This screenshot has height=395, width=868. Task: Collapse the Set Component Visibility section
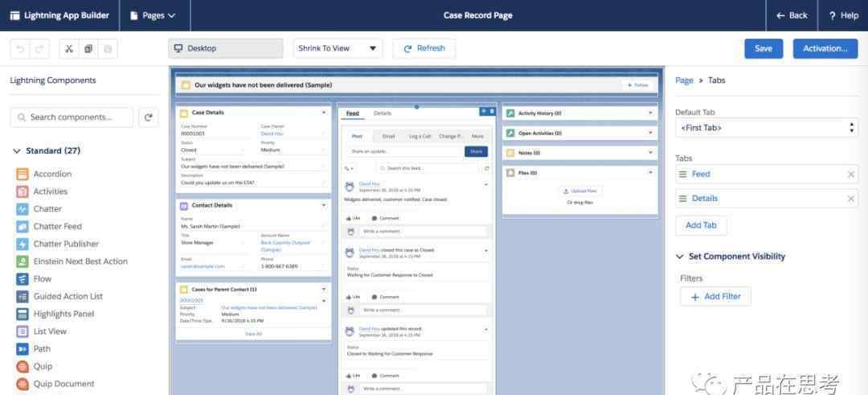pos(680,257)
